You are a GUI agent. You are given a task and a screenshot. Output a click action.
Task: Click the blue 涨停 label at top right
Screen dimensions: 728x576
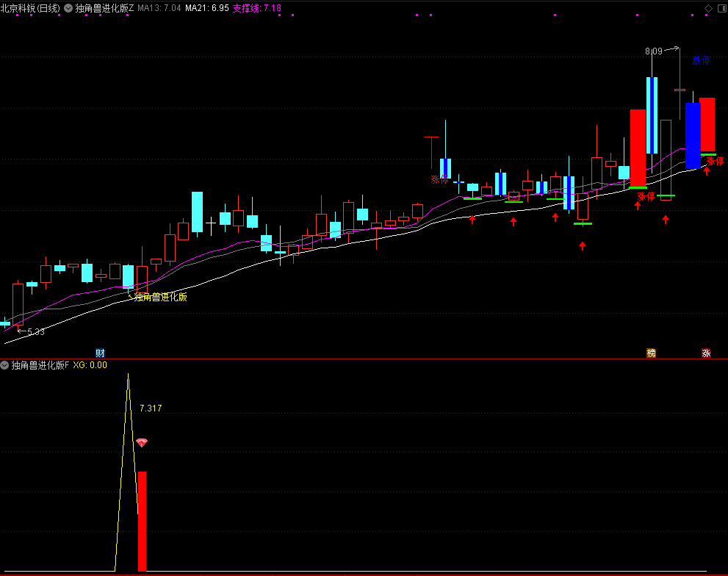pos(701,60)
